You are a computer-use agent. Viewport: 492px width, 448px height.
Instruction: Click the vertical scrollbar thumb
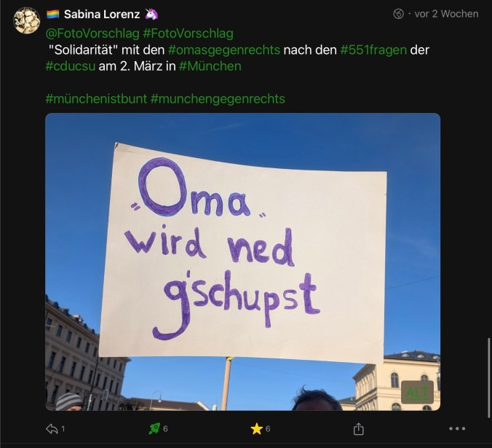coord(489,378)
